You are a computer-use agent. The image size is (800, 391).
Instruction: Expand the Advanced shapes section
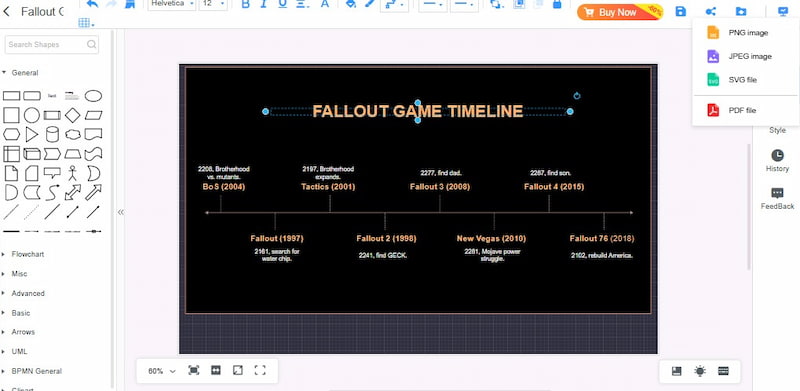pos(23,294)
